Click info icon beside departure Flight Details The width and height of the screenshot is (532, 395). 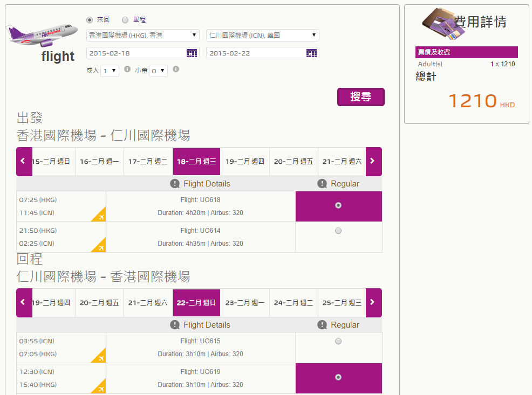click(175, 184)
